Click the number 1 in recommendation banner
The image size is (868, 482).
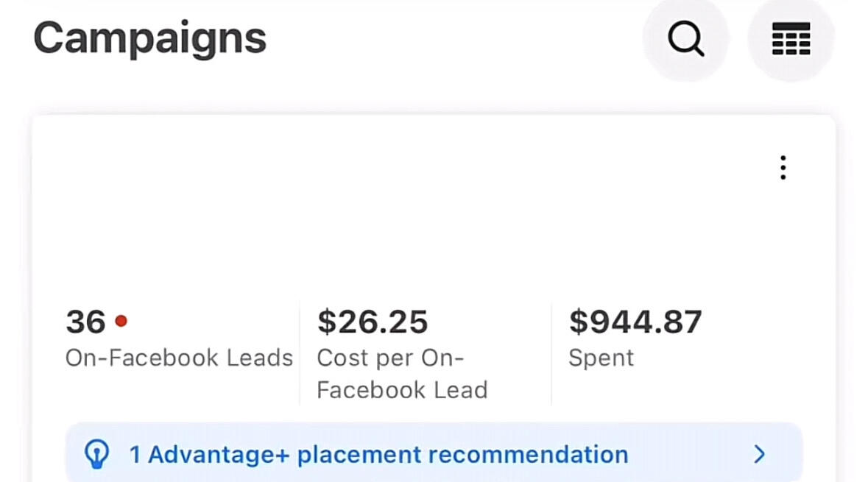tap(135, 455)
